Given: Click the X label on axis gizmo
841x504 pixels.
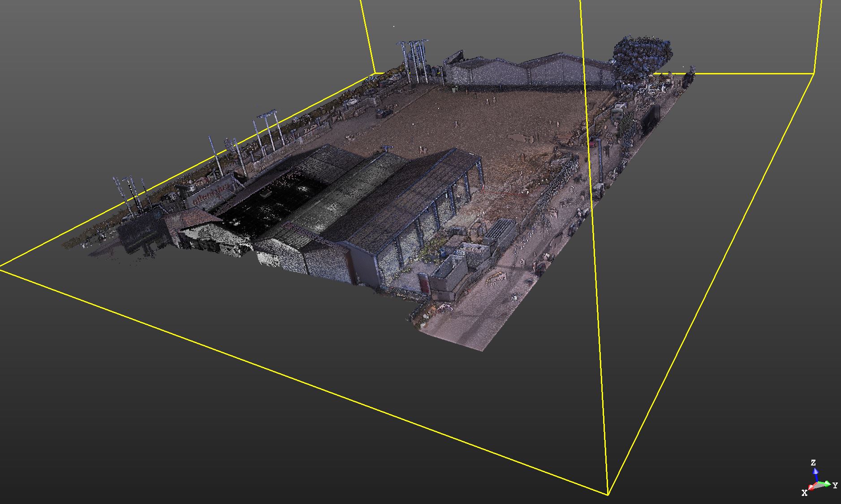Looking at the screenshot, I should [x=804, y=493].
